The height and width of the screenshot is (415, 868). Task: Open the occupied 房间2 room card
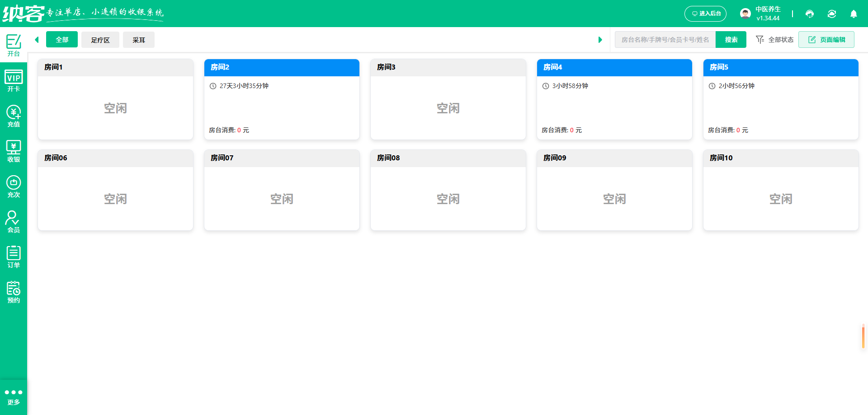(x=281, y=99)
